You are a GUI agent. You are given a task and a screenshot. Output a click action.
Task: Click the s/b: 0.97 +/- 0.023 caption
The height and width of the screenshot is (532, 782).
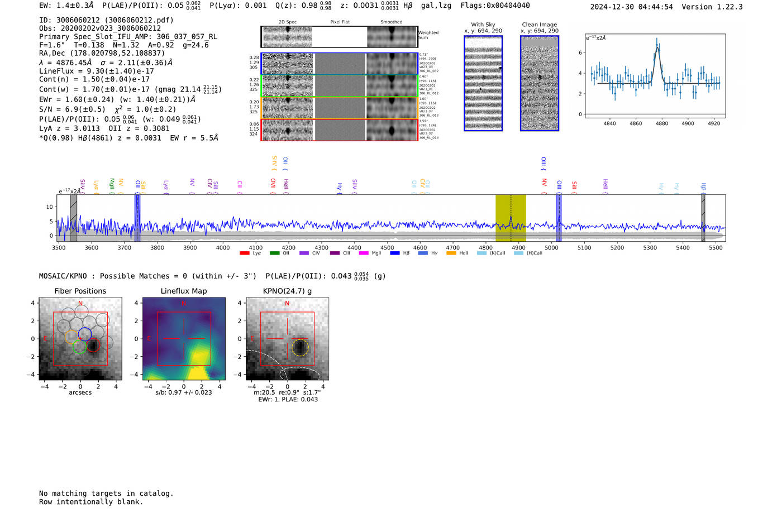click(184, 392)
